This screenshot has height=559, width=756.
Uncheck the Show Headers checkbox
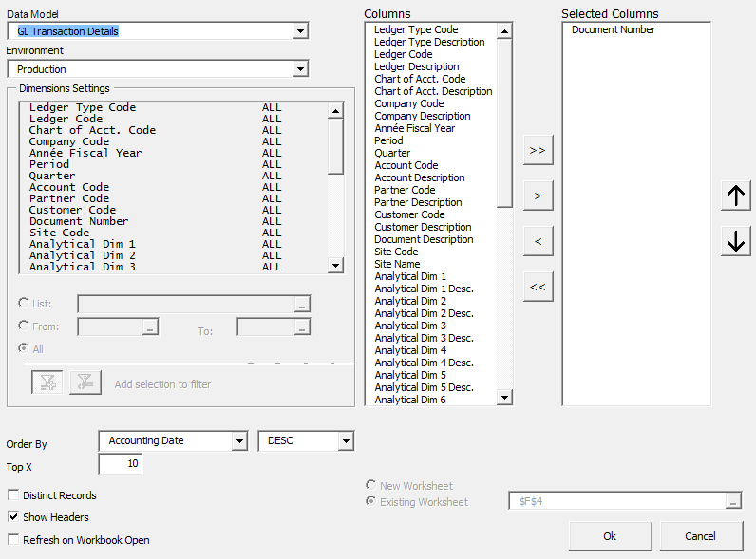click(x=13, y=517)
